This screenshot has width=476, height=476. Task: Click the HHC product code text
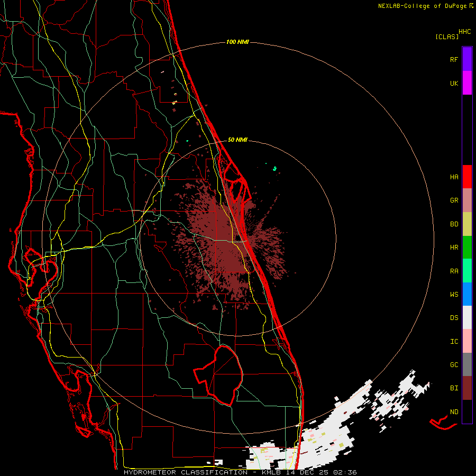coord(464,32)
